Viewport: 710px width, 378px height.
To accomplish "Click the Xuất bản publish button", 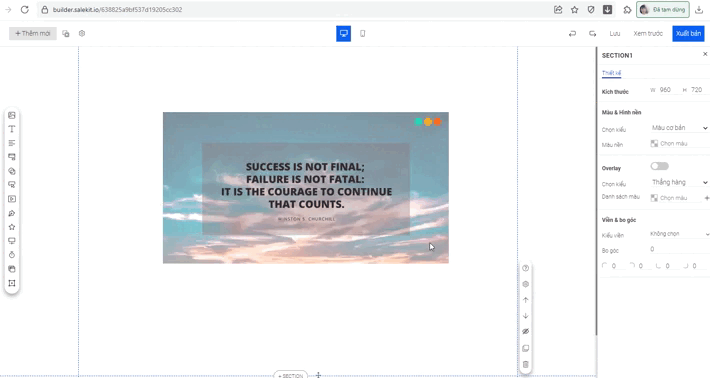I will click(688, 33).
